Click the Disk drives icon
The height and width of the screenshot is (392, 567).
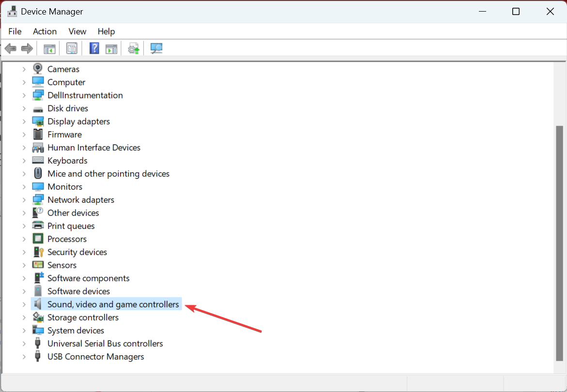pyautogui.click(x=38, y=109)
